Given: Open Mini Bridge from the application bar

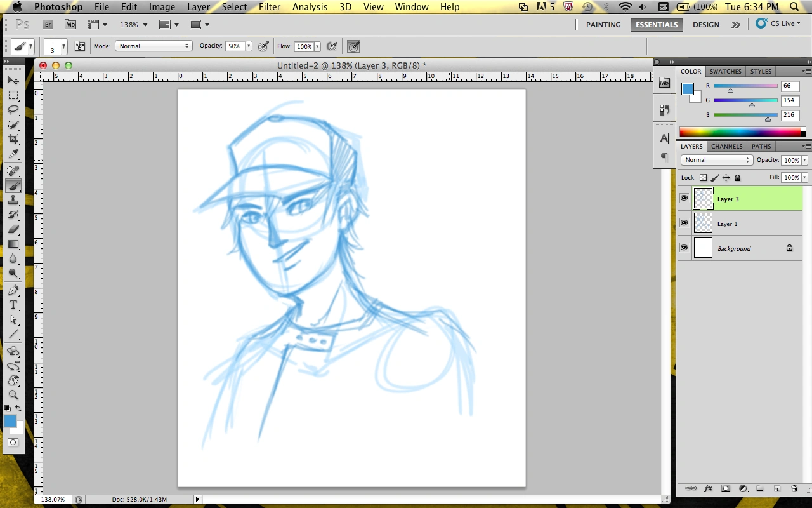Looking at the screenshot, I should [70, 24].
